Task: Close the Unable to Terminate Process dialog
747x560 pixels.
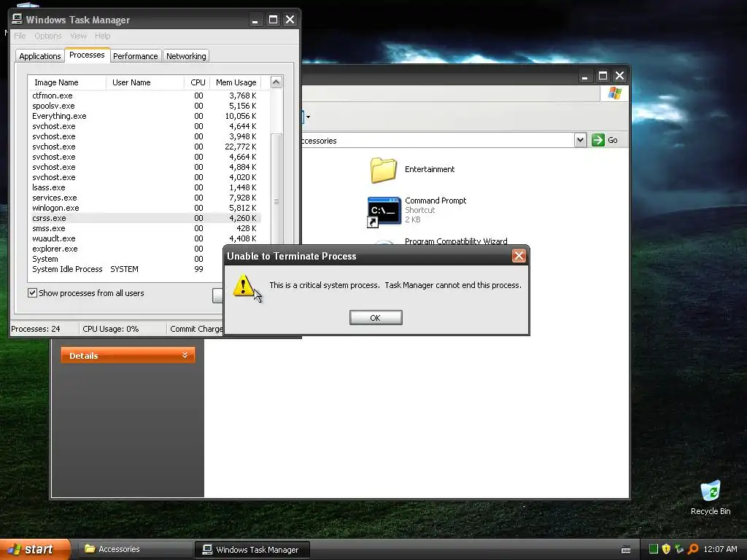Action: (x=519, y=256)
